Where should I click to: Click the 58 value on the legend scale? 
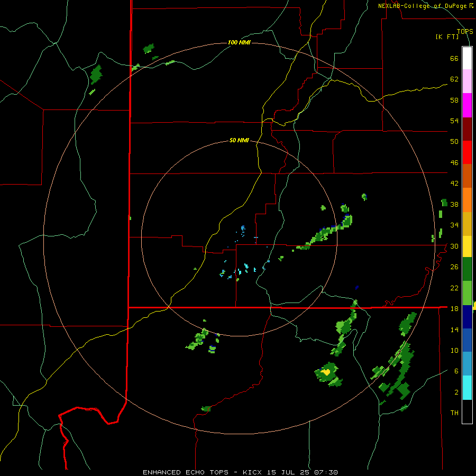[x=454, y=100]
